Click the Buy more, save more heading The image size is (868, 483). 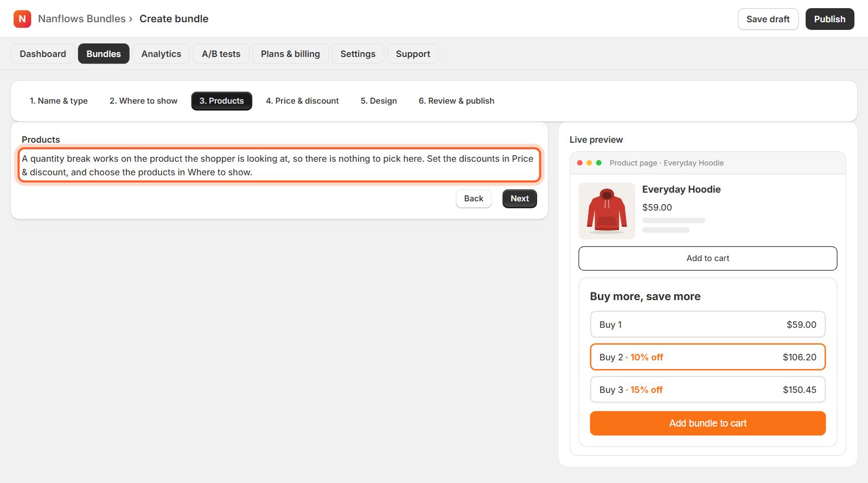pos(645,296)
